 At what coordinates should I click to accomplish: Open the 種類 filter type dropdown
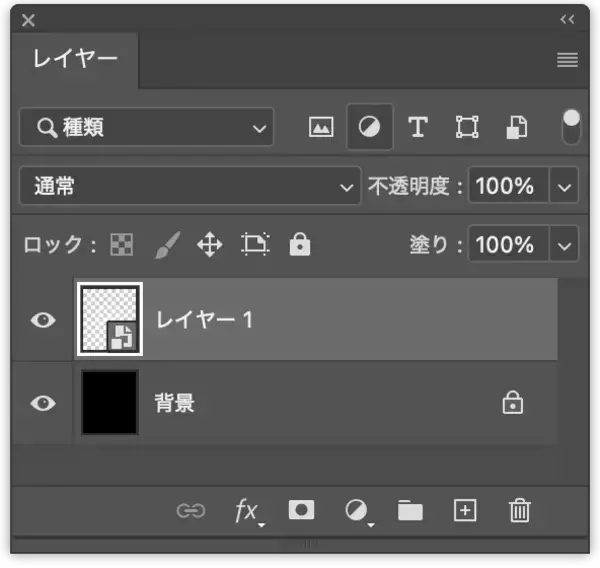coord(147,127)
